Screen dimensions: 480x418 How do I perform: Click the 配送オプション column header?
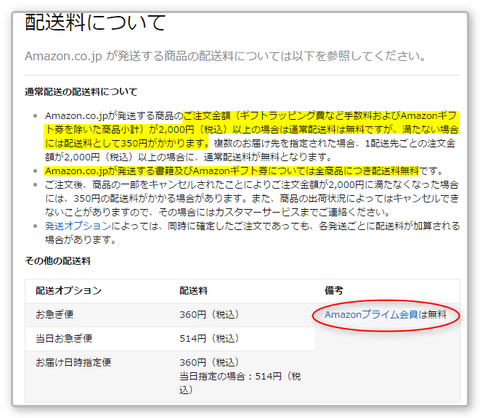pos(69,291)
